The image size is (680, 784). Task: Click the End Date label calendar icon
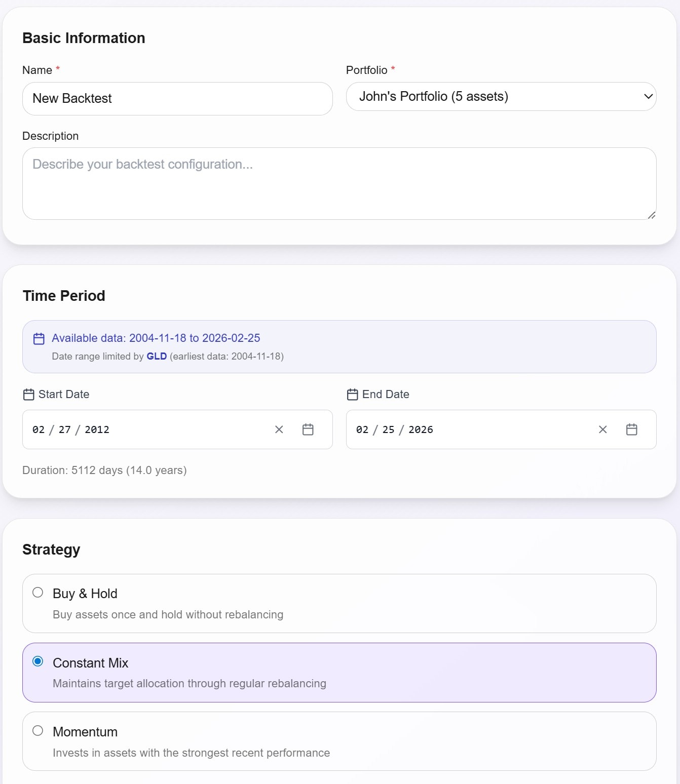point(353,395)
